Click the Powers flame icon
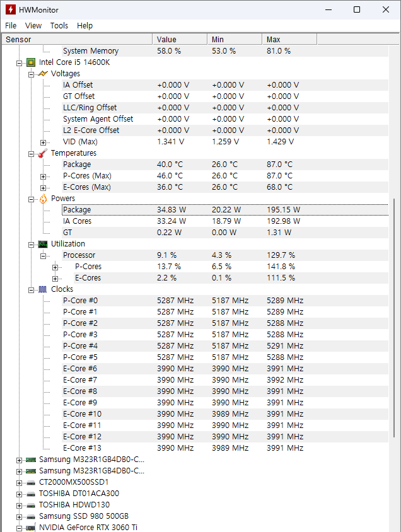 coord(43,199)
